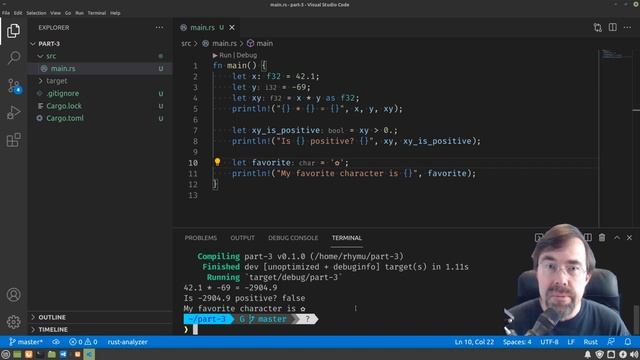Switch to the PROBLEMS panel tab
This screenshot has height=360, width=640.
pyautogui.click(x=201, y=238)
